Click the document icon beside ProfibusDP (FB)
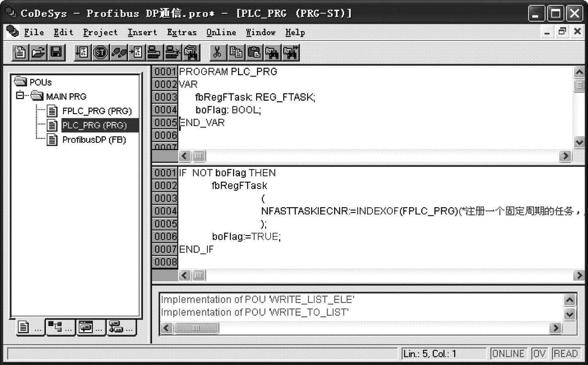The height and width of the screenshot is (365, 588). point(52,140)
